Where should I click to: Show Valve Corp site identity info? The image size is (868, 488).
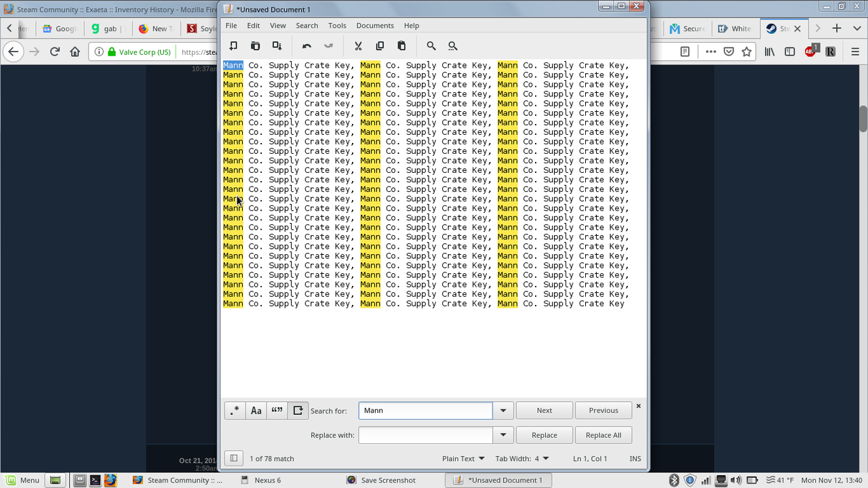click(x=133, y=52)
